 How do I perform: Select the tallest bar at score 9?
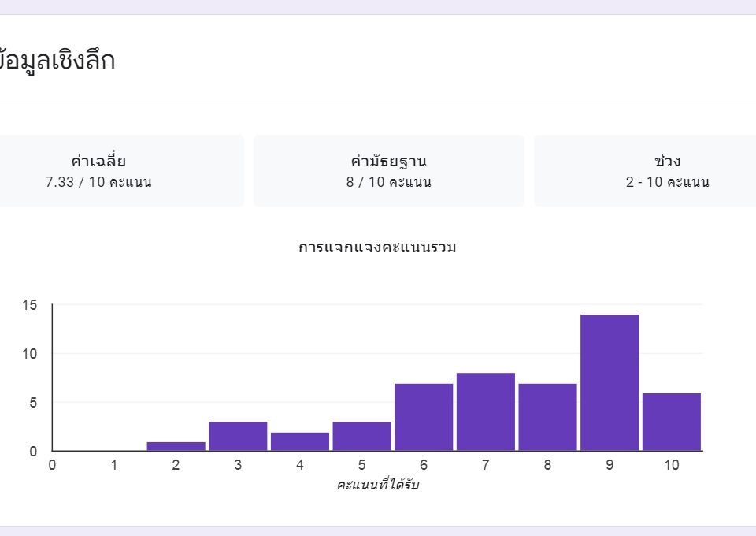[x=610, y=382]
